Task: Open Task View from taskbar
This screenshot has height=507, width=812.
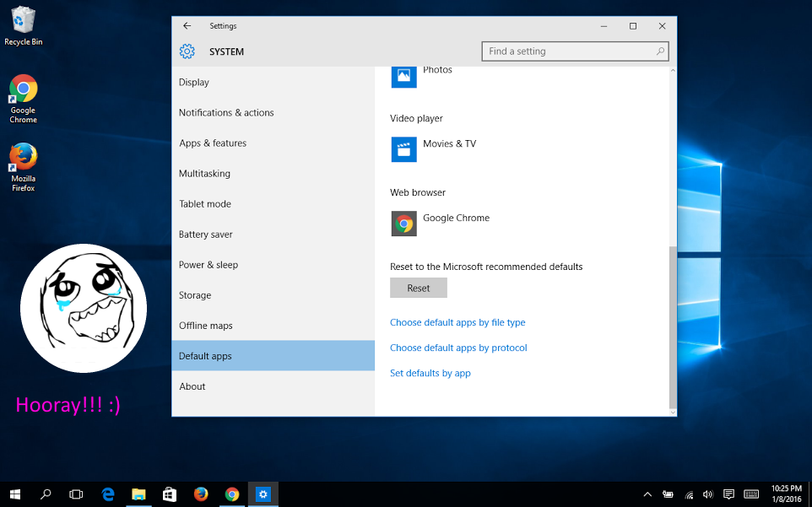Action: point(76,494)
